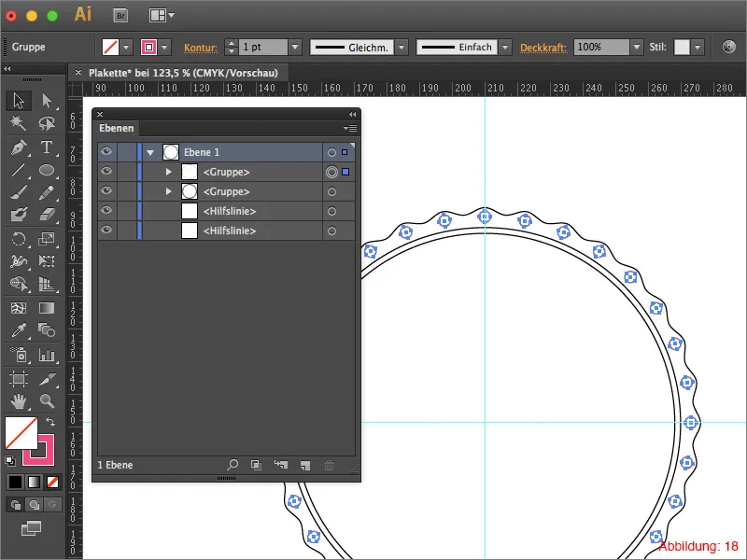Select the Column Graph tool
Screen dimensions: 747x560
(x=46, y=355)
